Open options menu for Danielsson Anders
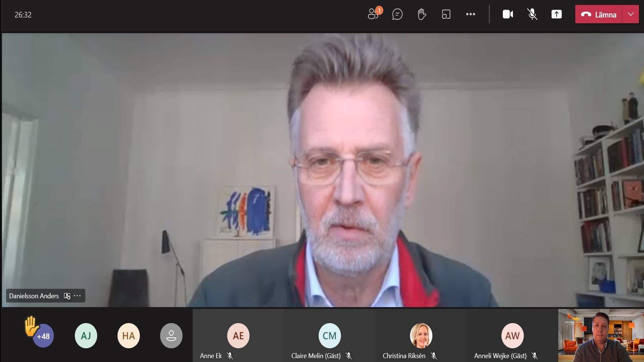Image resolution: width=644 pixels, height=362 pixels. coord(77,296)
